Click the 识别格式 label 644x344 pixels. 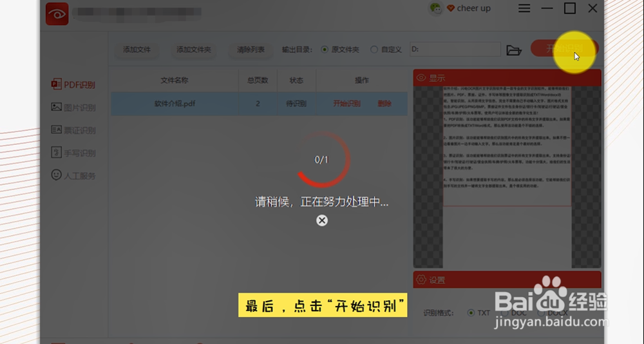coord(439,313)
